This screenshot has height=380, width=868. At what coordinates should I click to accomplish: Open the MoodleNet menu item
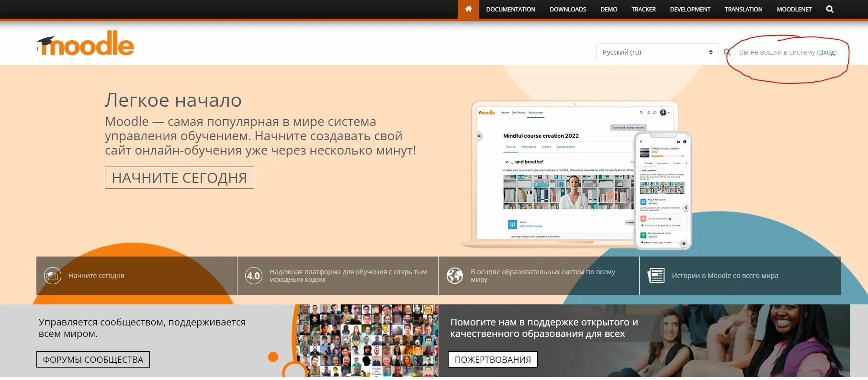[794, 9]
